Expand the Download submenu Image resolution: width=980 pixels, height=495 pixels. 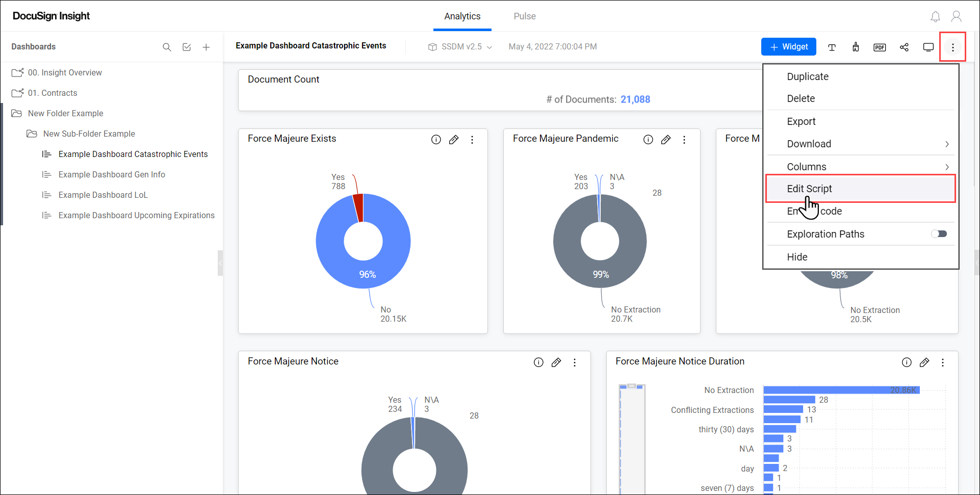tap(860, 144)
